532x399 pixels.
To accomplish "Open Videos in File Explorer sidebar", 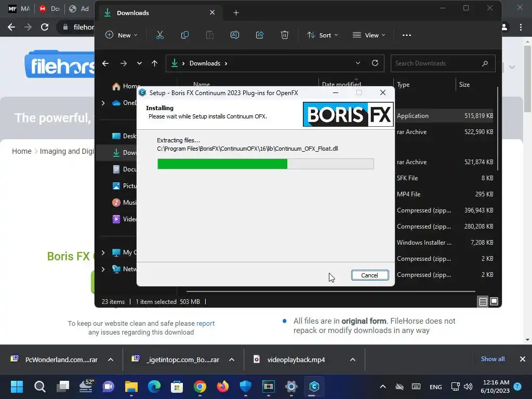I will 124,219.
